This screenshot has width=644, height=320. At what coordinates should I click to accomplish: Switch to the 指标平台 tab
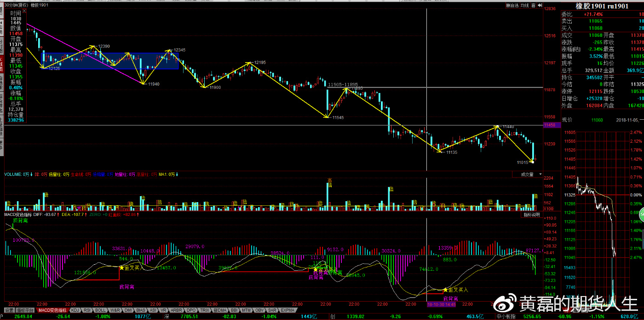(26, 310)
